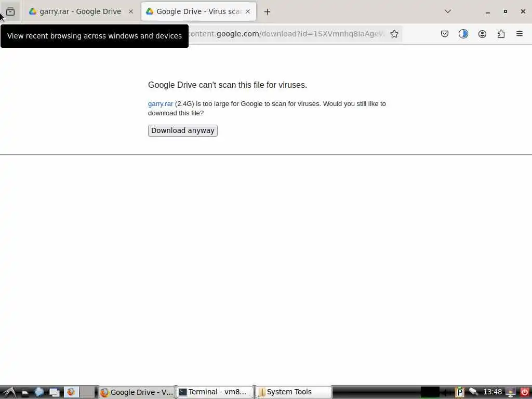Expand the list all tabs chevron

click(x=448, y=11)
